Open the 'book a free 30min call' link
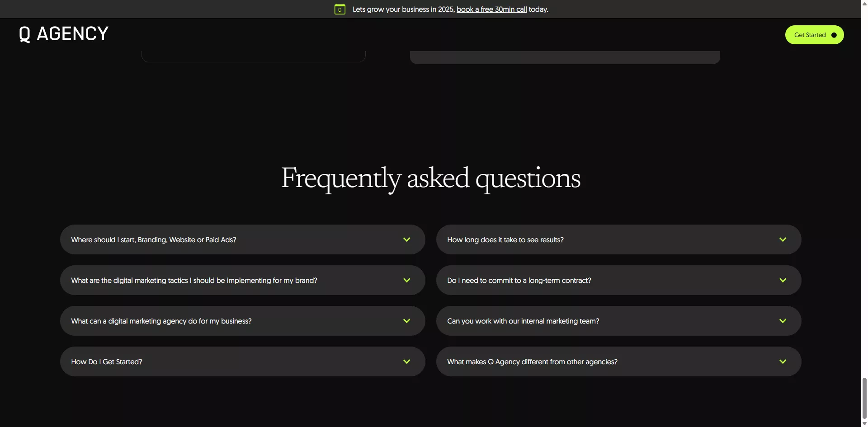Viewport: 868px width, 427px height. click(x=491, y=9)
